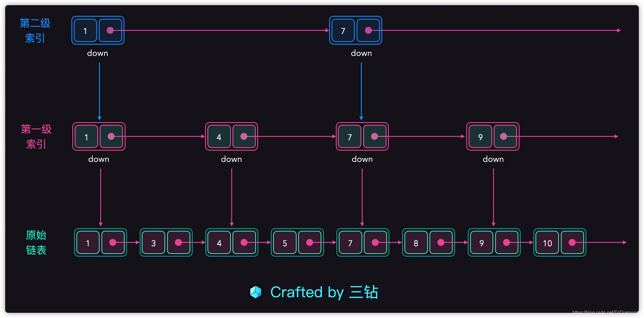Viewport: 644px width, 318px height.
Task: Click the pointer dot in original list node 10
Action: tap(572, 243)
